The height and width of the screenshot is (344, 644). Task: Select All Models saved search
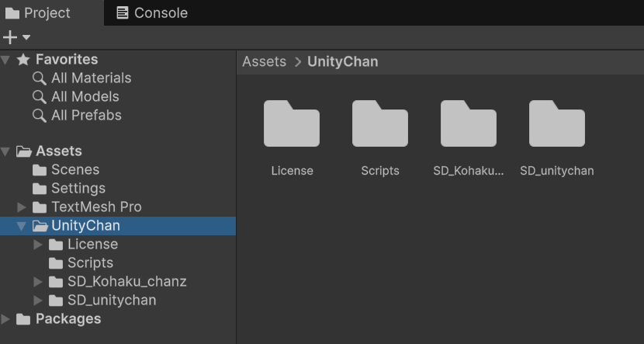85,97
